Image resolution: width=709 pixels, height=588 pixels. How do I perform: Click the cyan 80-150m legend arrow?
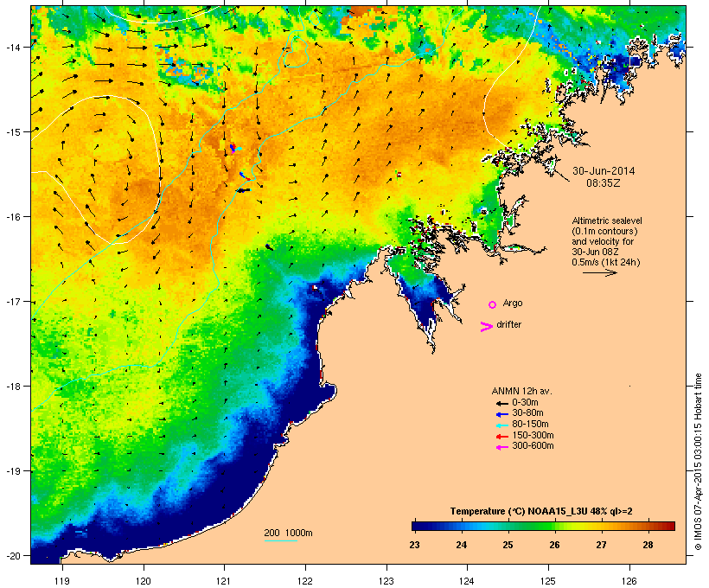pyautogui.click(x=502, y=425)
